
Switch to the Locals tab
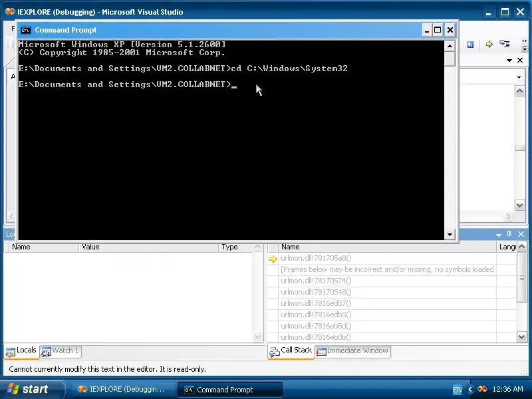(x=21, y=351)
